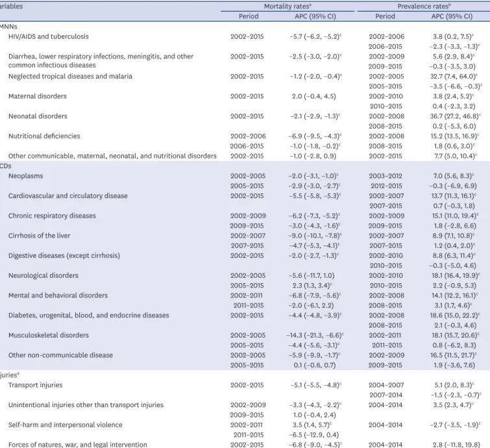Select the 'Cirrhosis of the liver' label
This screenshot has height=448, width=490.
(x=40, y=236)
